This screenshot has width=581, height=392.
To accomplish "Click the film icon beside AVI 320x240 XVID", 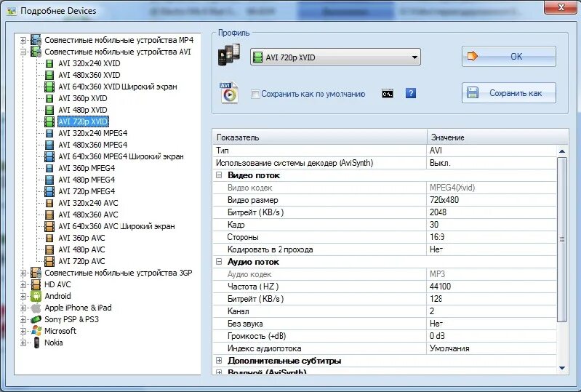I will pyautogui.click(x=49, y=64).
